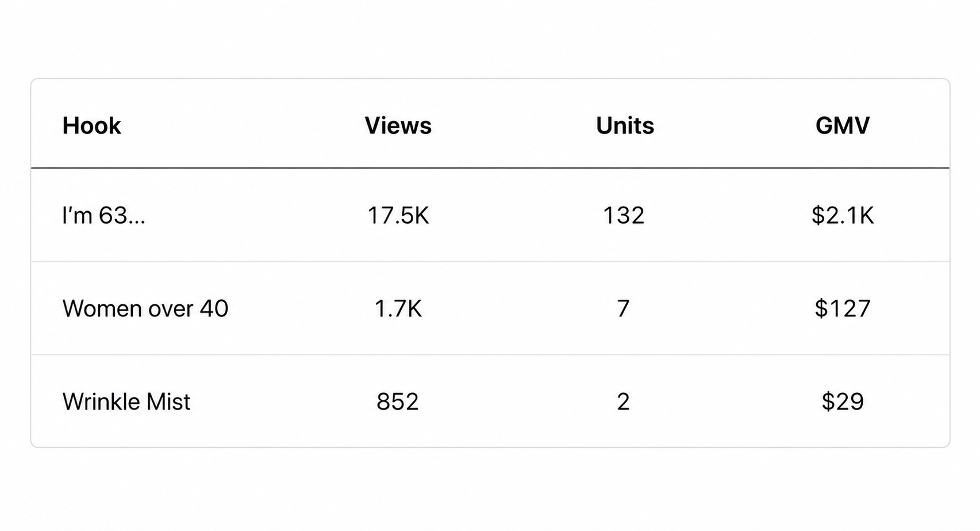The width and height of the screenshot is (980, 531).
Task: Click empty space between Units and GMV headers
Action: click(735, 125)
